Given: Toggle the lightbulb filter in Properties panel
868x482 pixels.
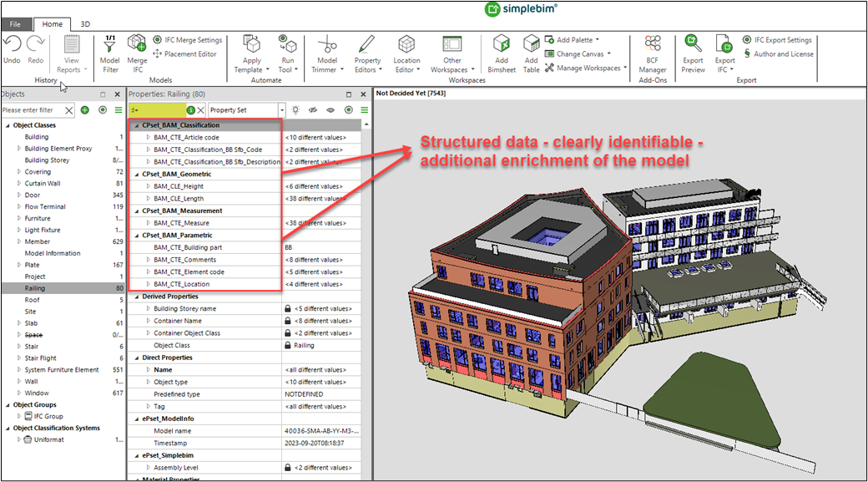Looking at the screenshot, I should (x=295, y=109).
